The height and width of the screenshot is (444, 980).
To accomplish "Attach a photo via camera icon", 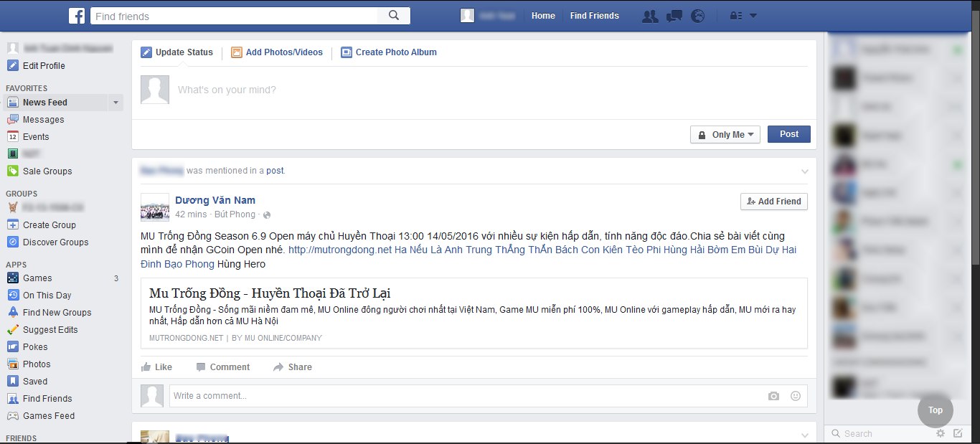I will [773, 396].
